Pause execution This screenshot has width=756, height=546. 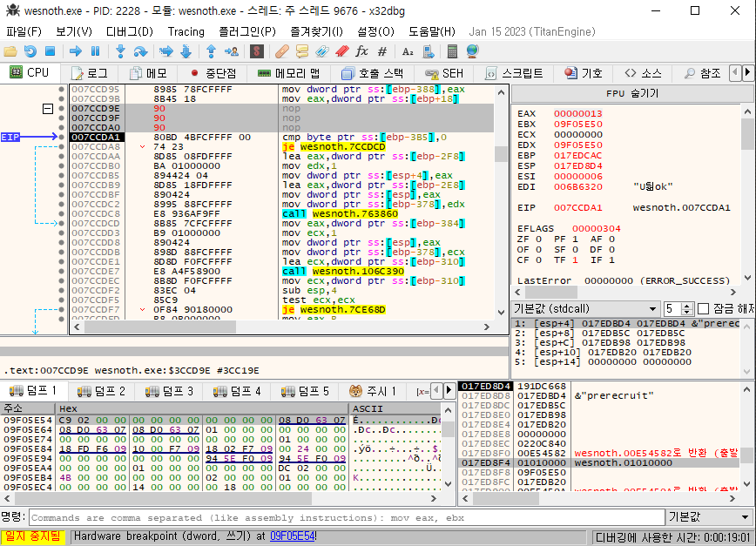96,51
